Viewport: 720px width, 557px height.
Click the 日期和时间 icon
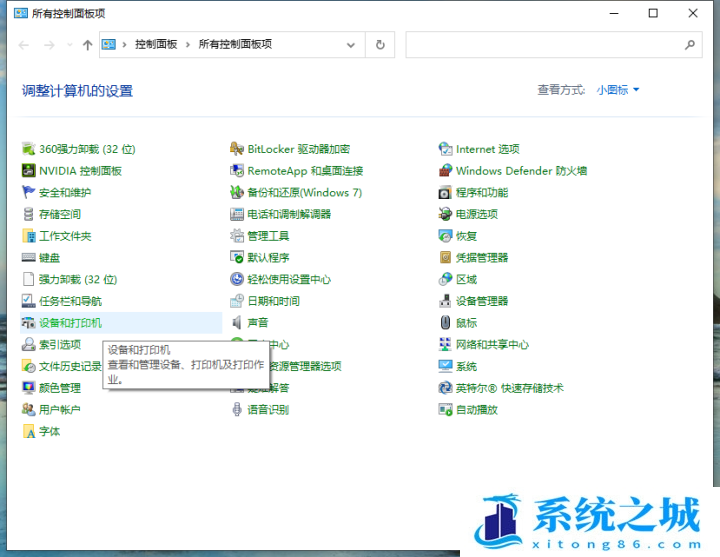(237, 301)
